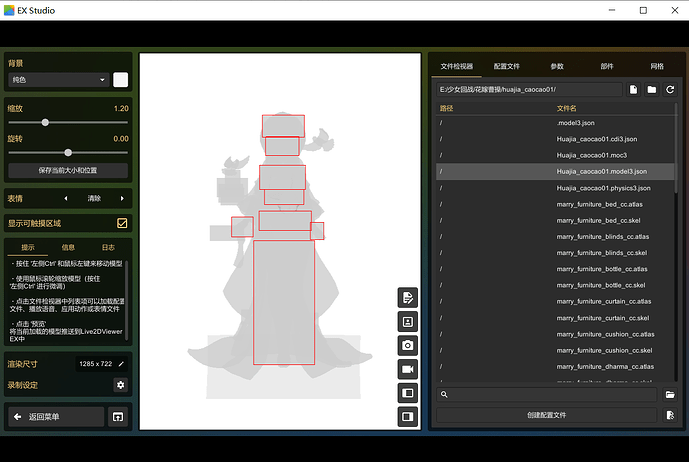Go to next expression arrow
This screenshot has height=462, width=689.
click(x=122, y=198)
